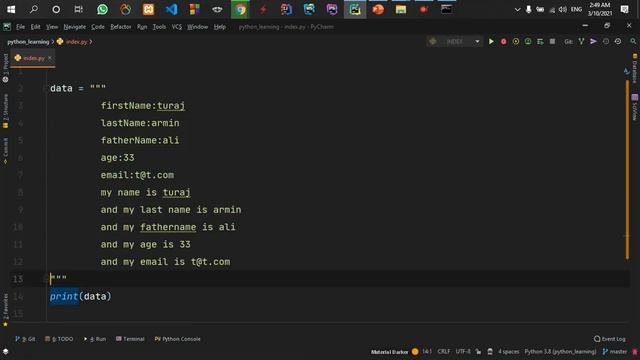Stop the running process with stop square
The height and width of the screenshot is (360, 640).
[552, 41]
